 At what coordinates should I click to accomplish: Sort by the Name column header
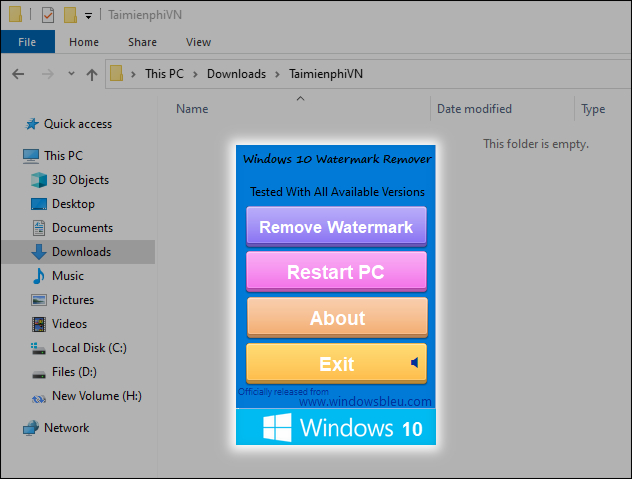[x=192, y=109]
